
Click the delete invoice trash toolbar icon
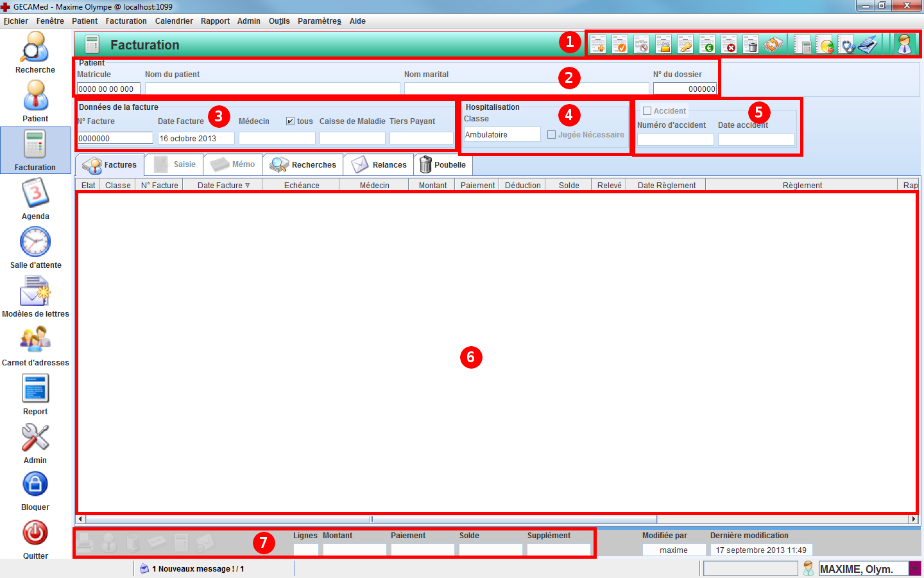coord(750,45)
